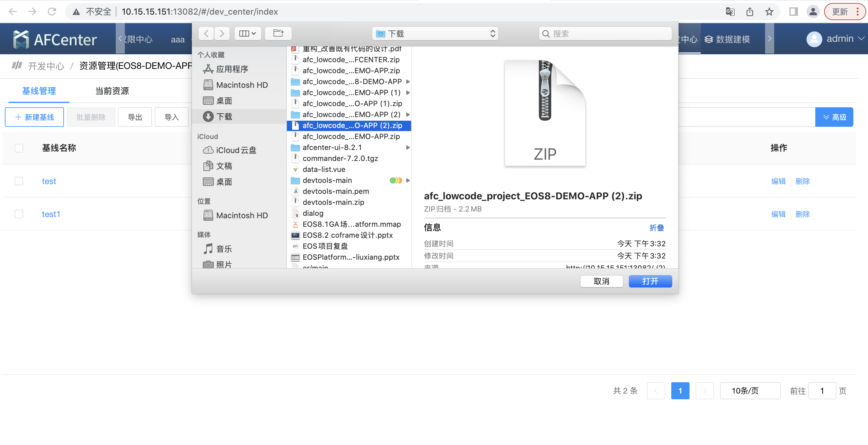
Task: Click the file dialog forward arrow
Action: (x=222, y=34)
